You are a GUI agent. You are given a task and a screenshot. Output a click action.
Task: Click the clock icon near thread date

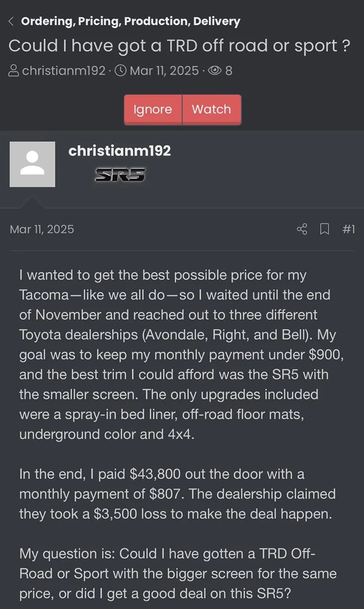[120, 71]
